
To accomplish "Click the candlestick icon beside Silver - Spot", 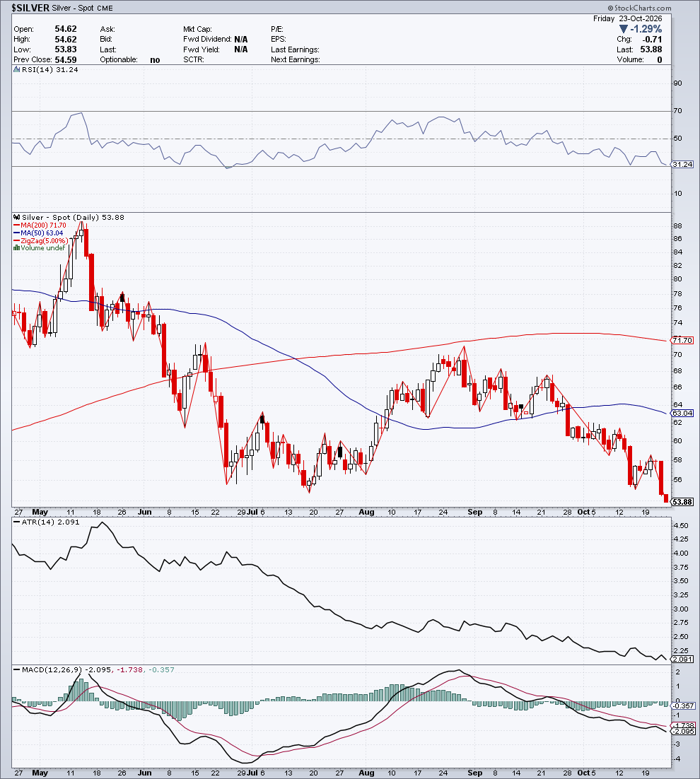I will tap(18, 218).
